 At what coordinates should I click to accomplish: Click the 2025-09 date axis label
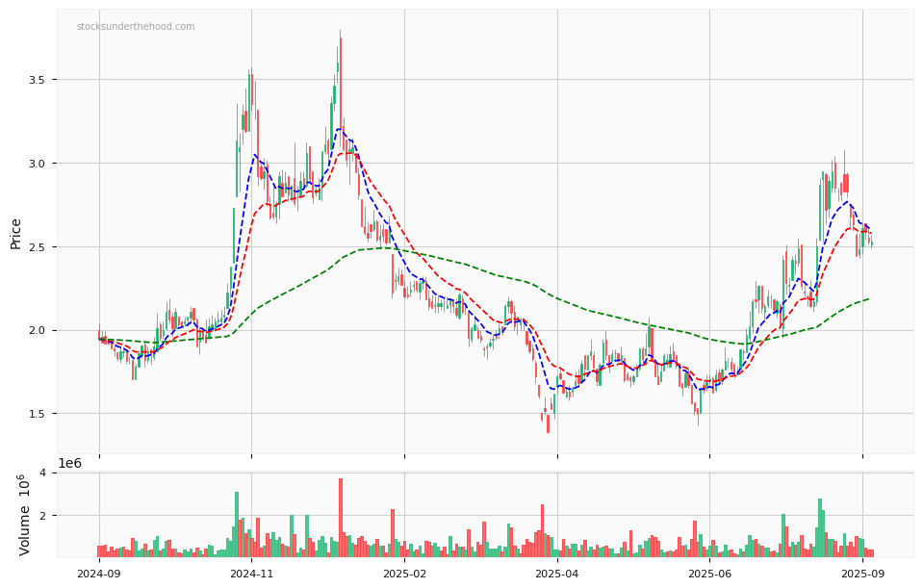[x=862, y=574]
